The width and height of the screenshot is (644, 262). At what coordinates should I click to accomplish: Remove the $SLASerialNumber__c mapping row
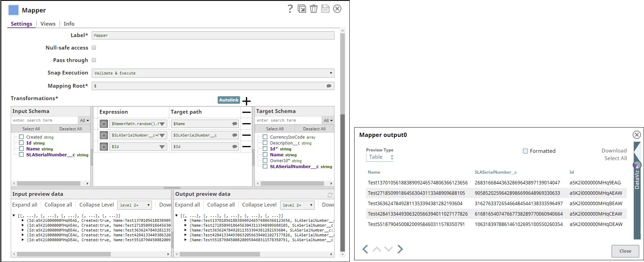click(x=247, y=135)
